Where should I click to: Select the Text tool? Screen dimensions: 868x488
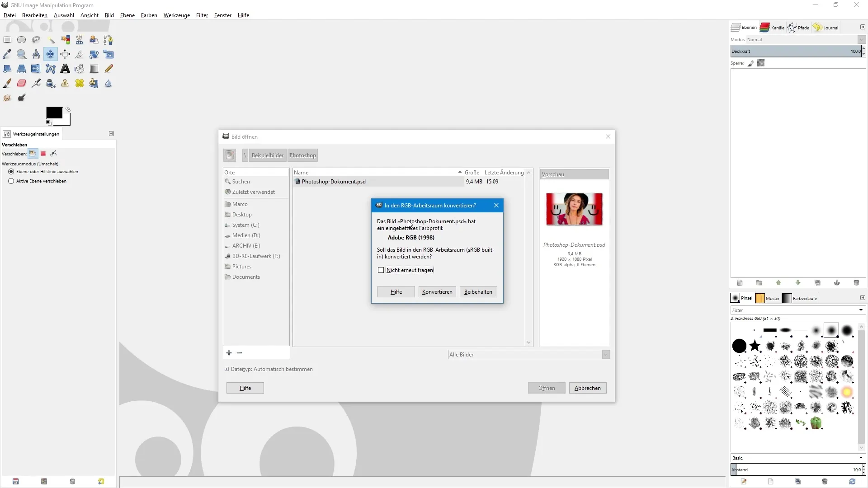[x=65, y=69]
